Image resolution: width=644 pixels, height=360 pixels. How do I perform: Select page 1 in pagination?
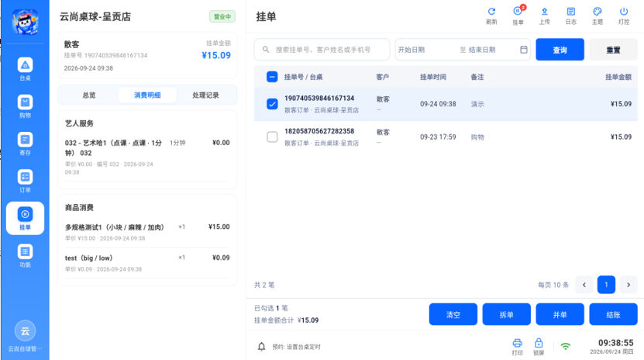tap(606, 285)
